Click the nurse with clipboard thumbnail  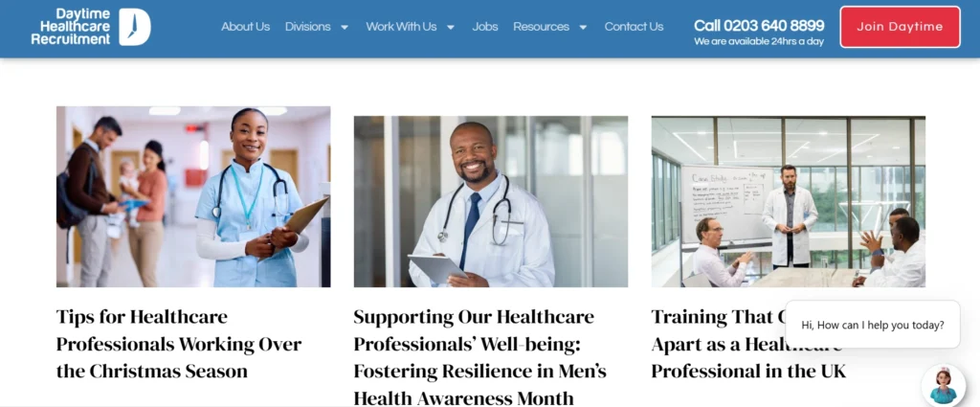coord(193,196)
